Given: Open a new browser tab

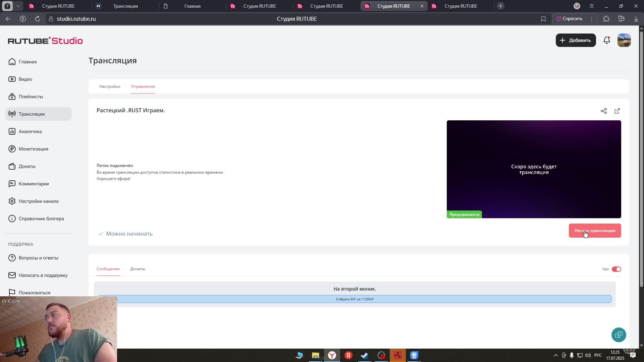Looking at the screenshot, I should pyautogui.click(x=500, y=6).
